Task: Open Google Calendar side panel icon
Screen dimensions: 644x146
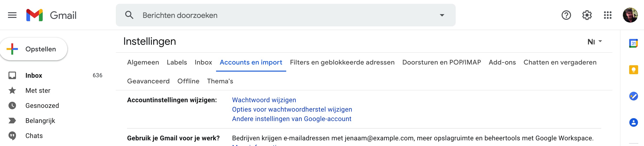Action: coord(633,43)
